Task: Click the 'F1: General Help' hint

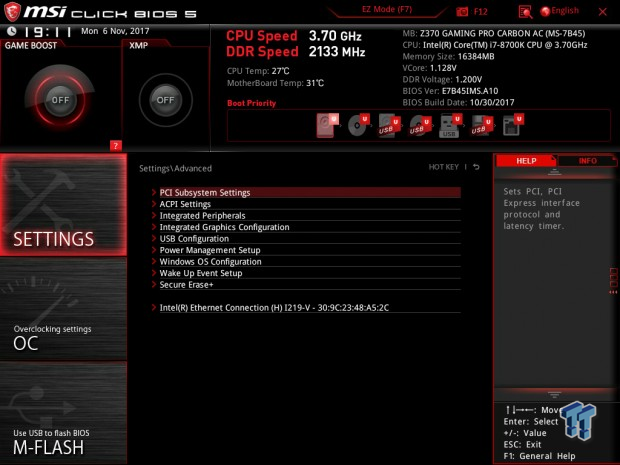Action: 539,456
